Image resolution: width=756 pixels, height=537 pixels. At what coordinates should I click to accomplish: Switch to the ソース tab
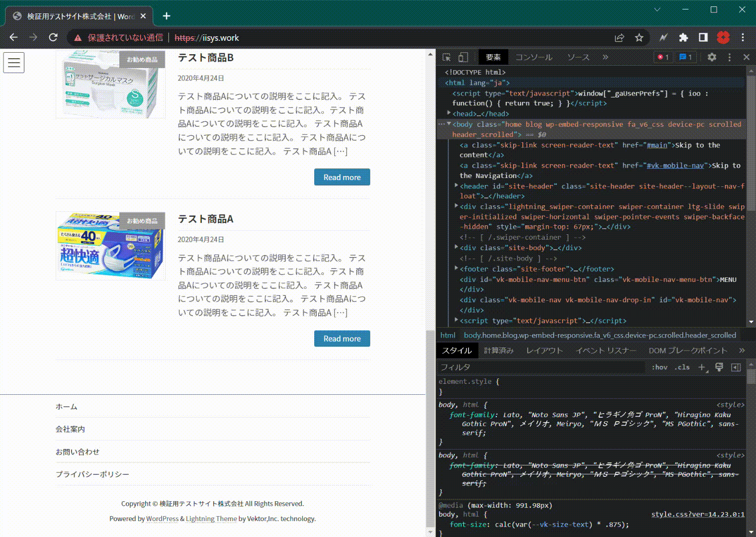click(x=578, y=57)
